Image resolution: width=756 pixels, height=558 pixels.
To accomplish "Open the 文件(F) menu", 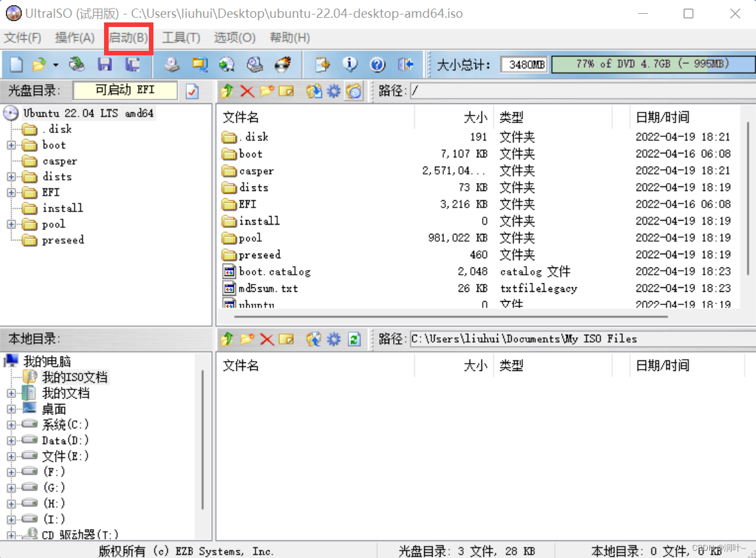I will (x=22, y=38).
